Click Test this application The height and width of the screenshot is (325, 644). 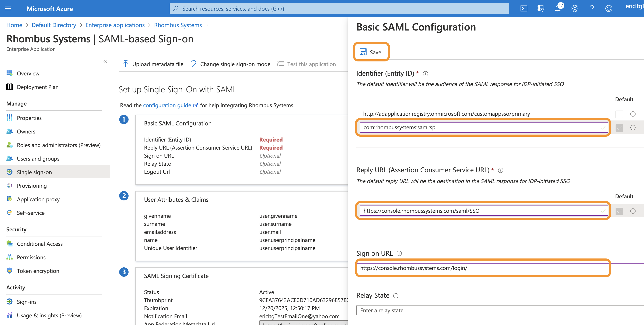(x=307, y=64)
